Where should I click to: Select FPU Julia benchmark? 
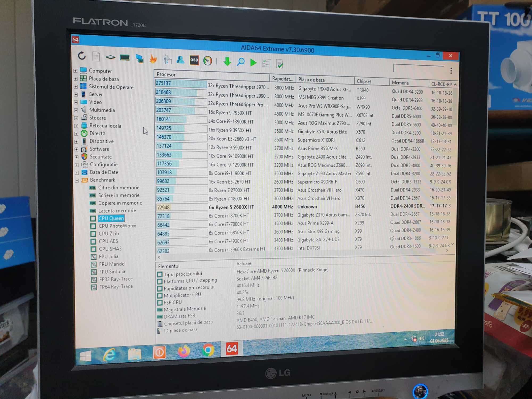point(109,256)
